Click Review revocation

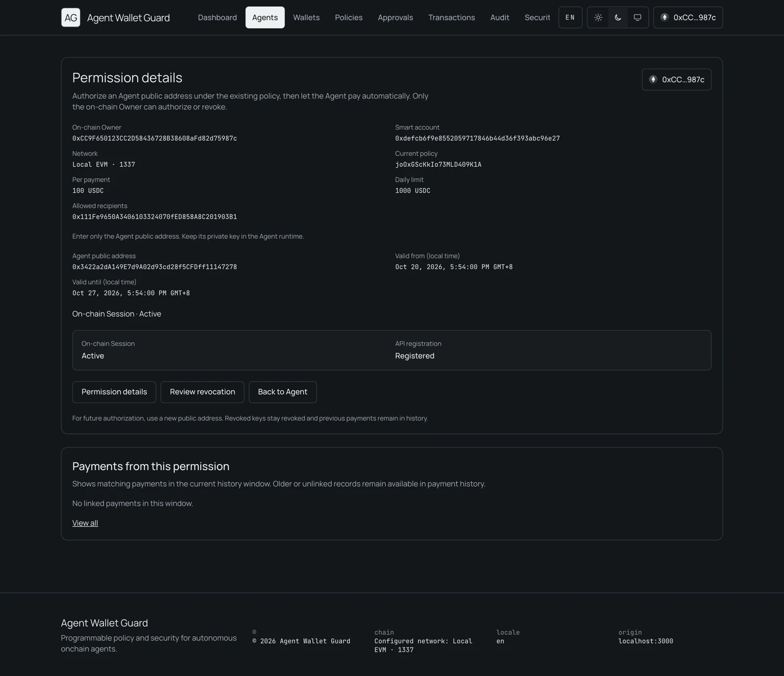[202, 392]
